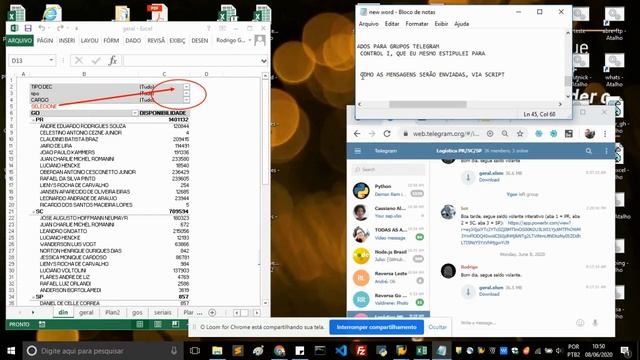Switch to the FÓRM ribbon tab
Screen dimensions: 640x360
pyautogui.click(x=111, y=40)
